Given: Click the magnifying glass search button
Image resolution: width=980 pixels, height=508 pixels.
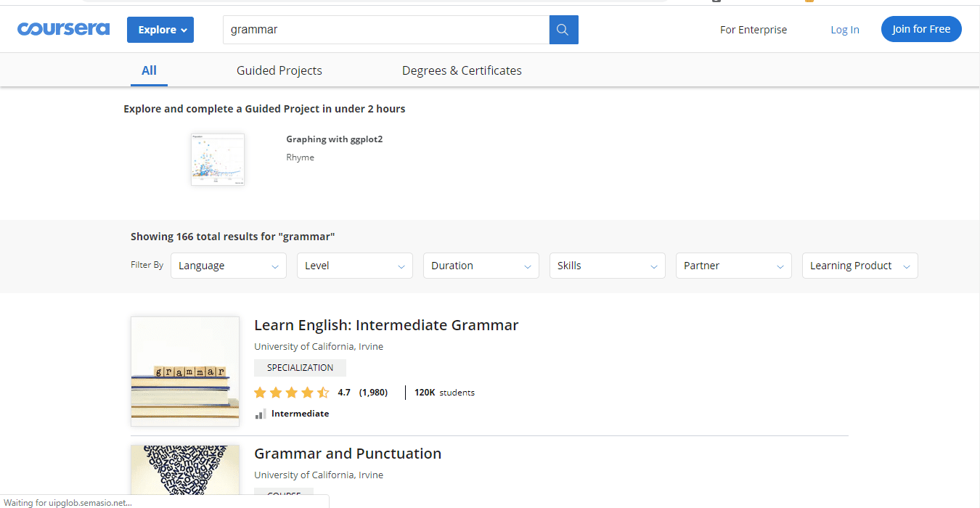Looking at the screenshot, I should [x=563, y=30].
